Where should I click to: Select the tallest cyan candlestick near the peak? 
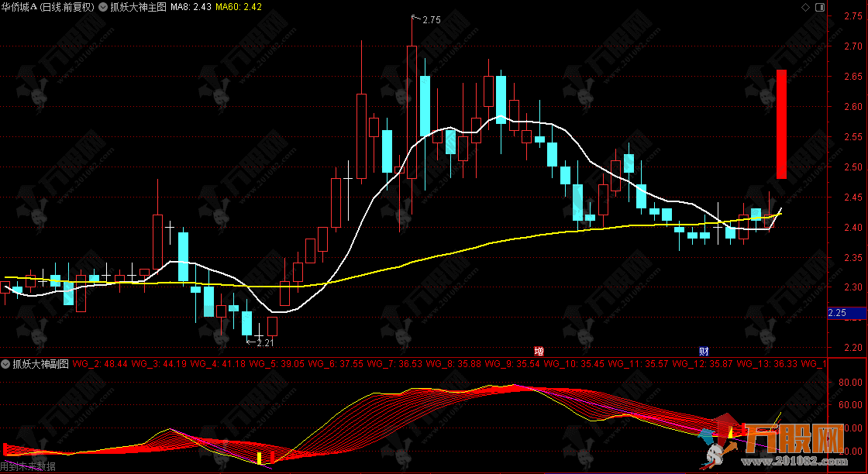click(425, 106)
